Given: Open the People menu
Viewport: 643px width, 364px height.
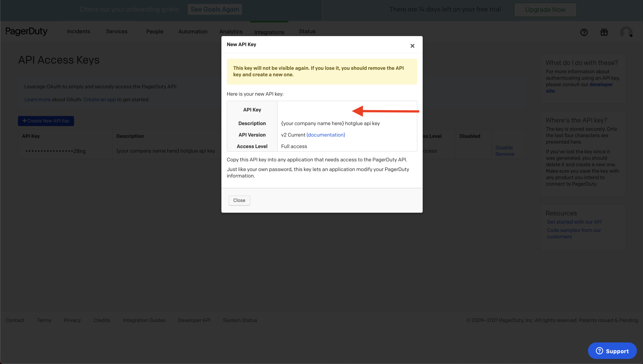Looking at the screenshot, I should (155, 32).
